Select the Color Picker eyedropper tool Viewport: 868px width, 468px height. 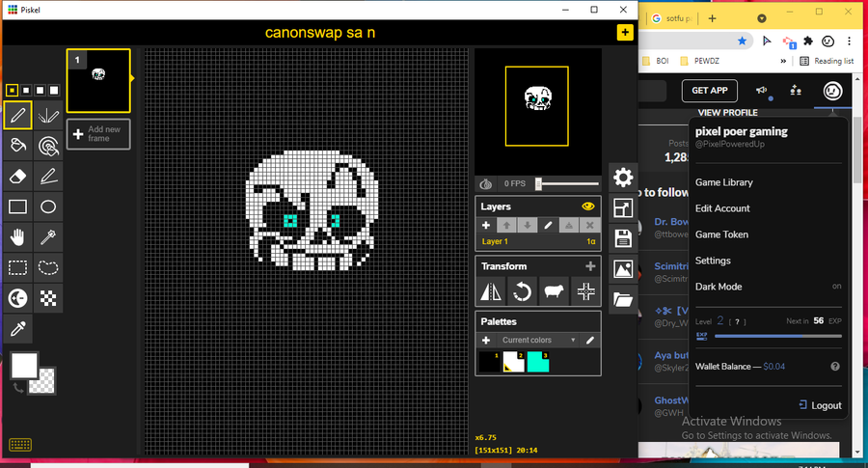tap(17, 328)
